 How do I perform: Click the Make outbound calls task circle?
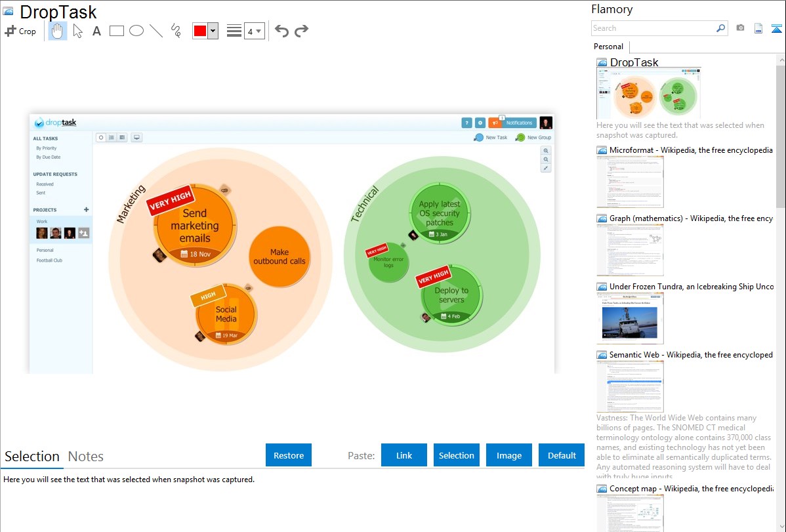279,256
